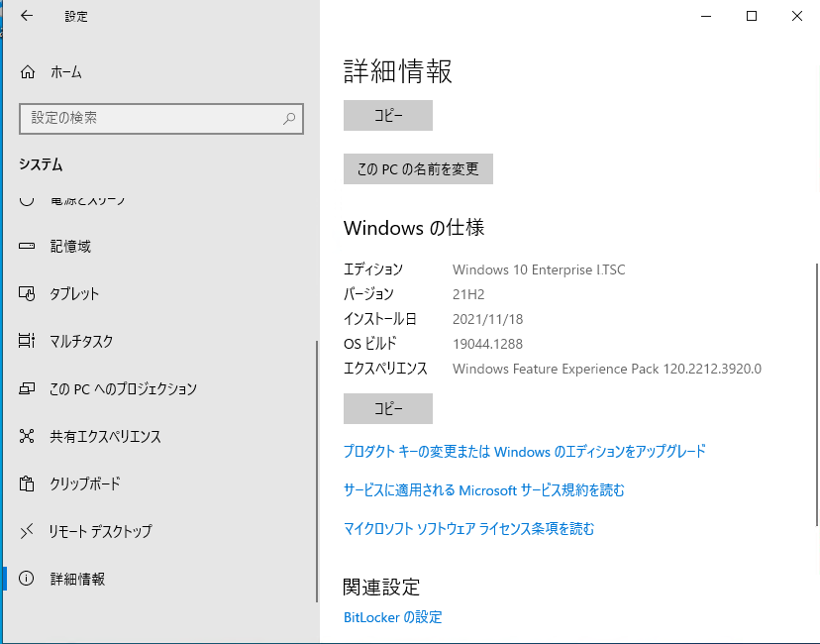820x644 pixels.
Task: Open リモート デスクトップ settings
Action: [x=100, y=531]
